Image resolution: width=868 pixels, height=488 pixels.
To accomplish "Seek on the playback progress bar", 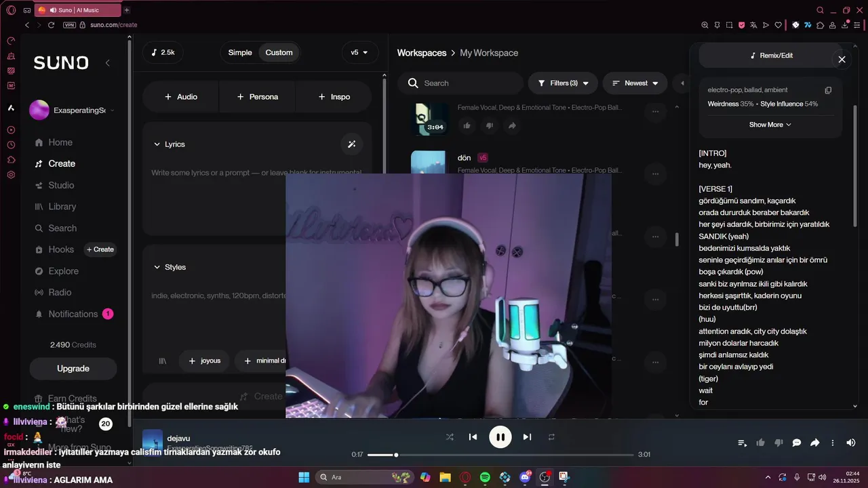I will [x=500, y=455].
